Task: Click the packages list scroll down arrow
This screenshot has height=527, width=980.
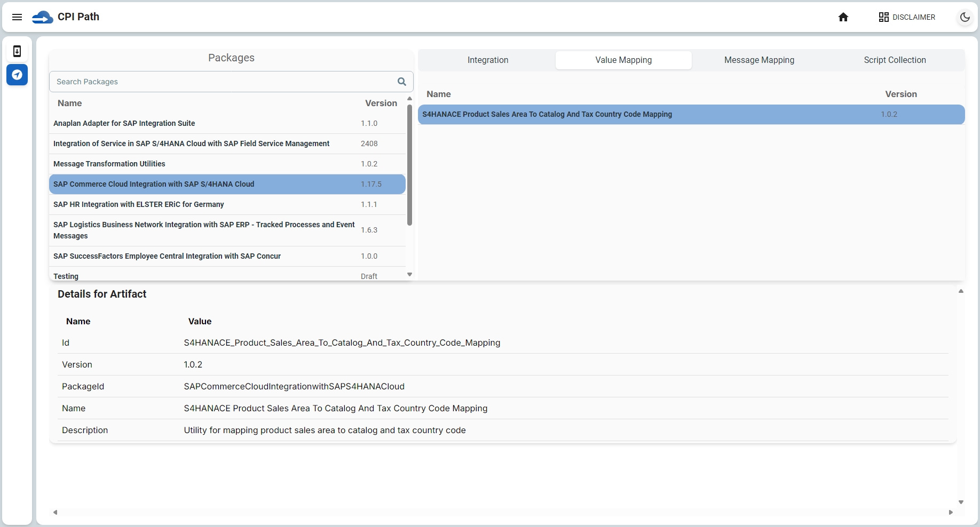Action: tap(409, 275)
